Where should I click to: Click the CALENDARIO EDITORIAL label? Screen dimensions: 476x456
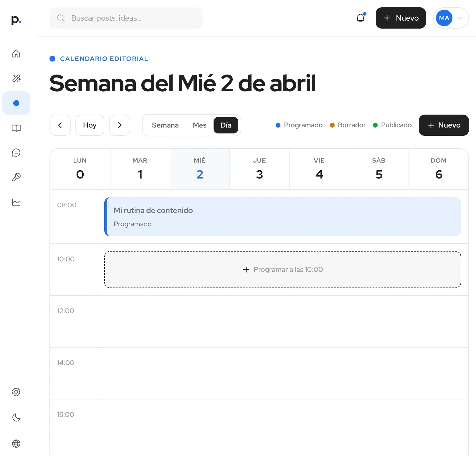point(104,59)
